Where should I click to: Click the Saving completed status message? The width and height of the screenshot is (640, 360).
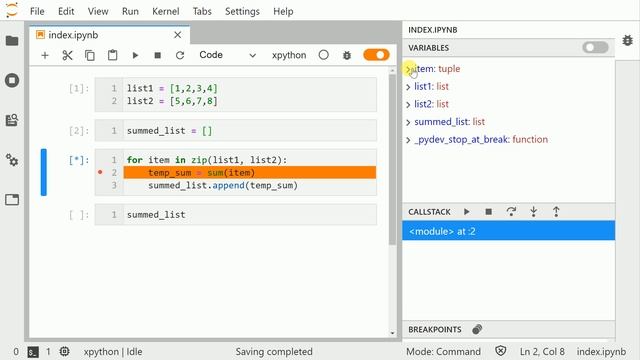(274, 351)
